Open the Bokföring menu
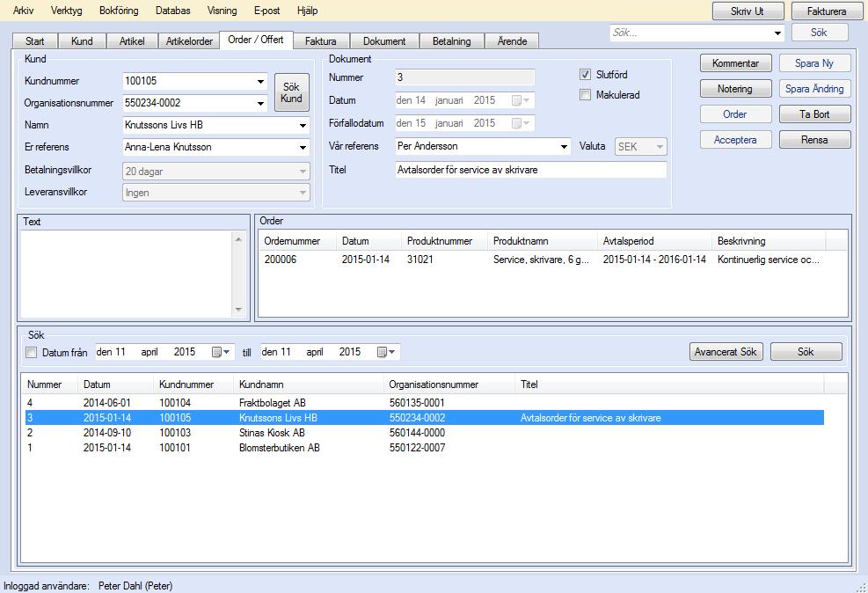 click(119, 11)
